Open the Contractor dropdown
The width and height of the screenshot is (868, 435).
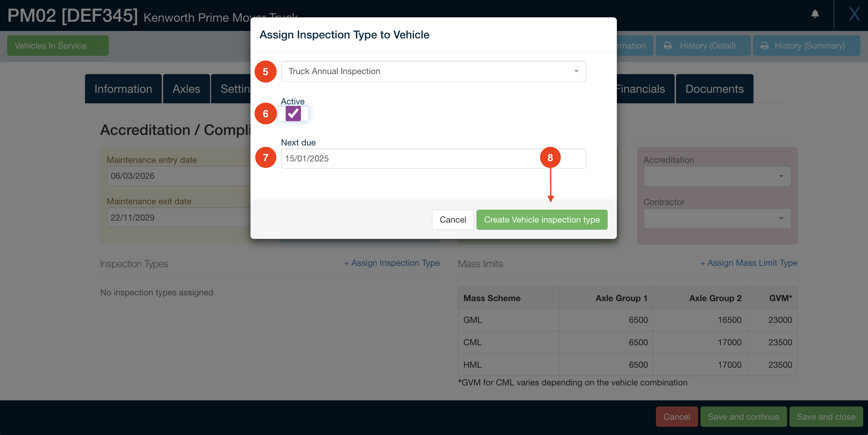[x=717, y=218]
